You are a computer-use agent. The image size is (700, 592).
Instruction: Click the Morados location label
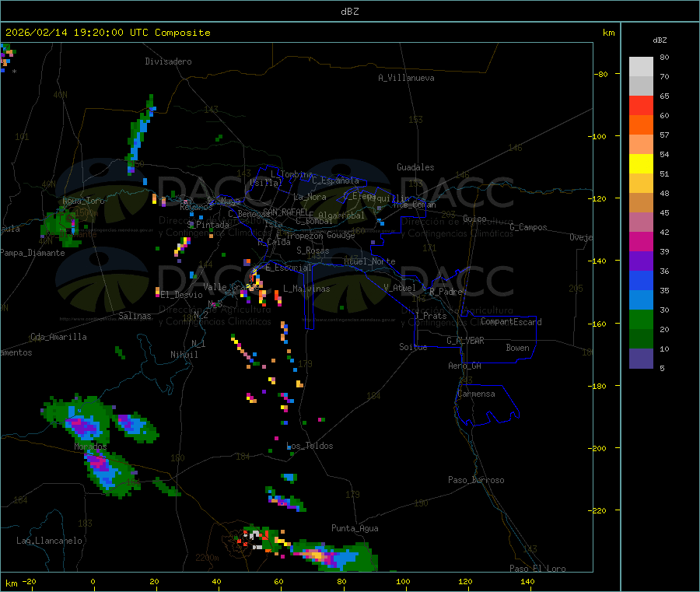(x=91, y=447)
